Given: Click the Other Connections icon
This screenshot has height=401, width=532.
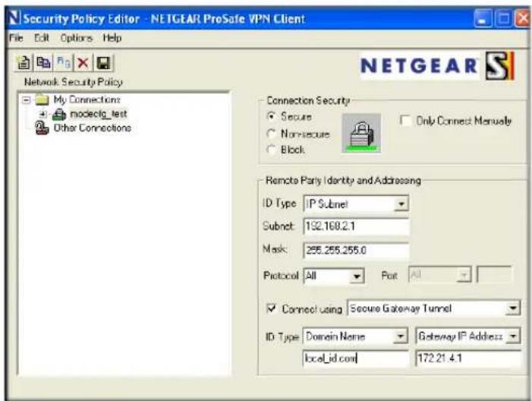Looking at the screenshot, I should pyautogui.click(x=42, y=128).
